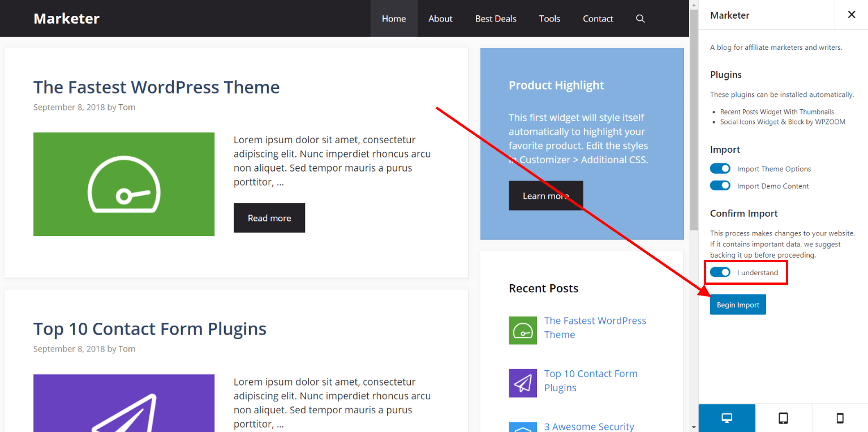Click the author link Tom
The width and height of the screenshot is (868, 432).
[127, 107]
